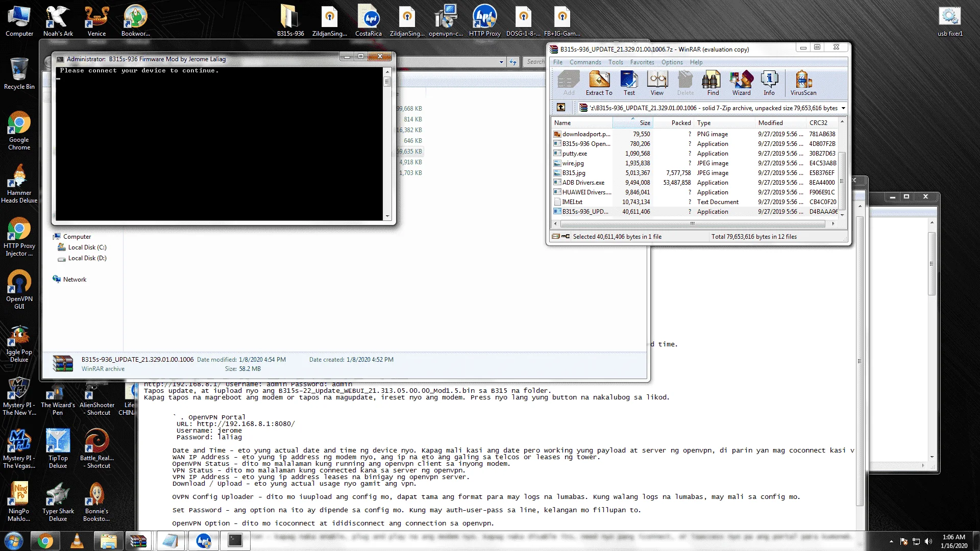980x551 pixels.
Task: Open the Info icon in WinRAR
Action: click(769, 83)
